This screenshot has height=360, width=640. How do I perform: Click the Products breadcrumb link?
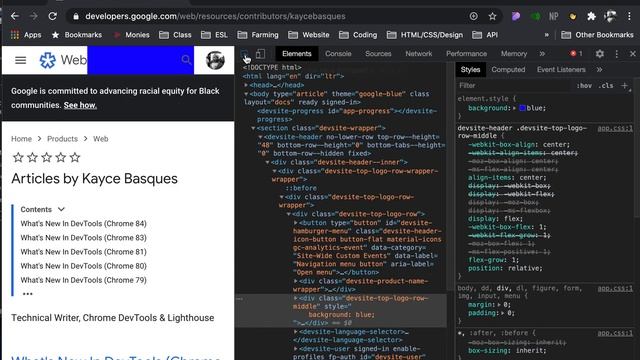coord(62,139)
